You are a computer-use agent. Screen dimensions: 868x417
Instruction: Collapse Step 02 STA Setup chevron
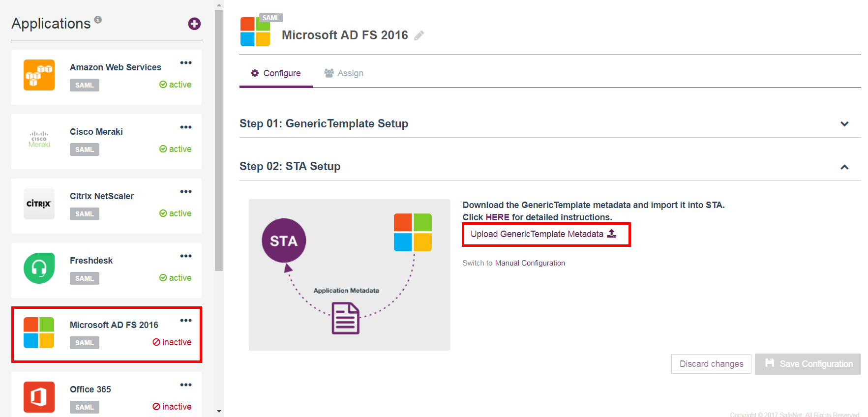coord(844,167)
